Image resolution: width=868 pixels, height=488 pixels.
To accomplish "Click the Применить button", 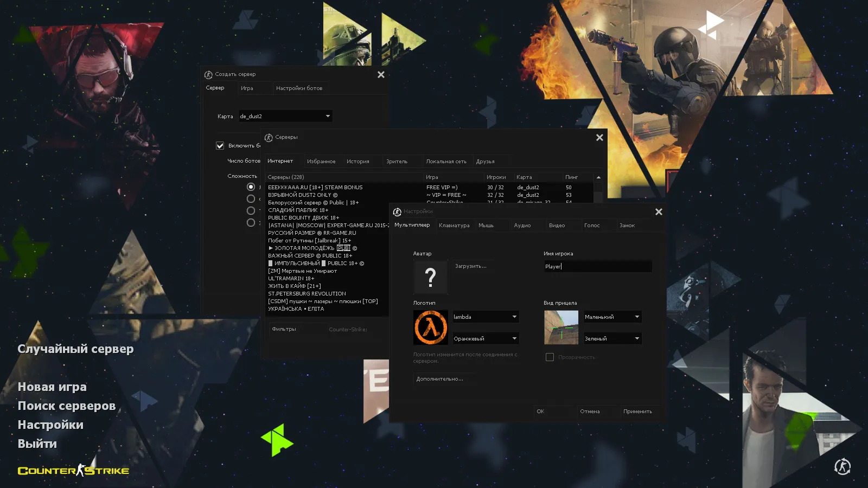I will tap(639, 411).
